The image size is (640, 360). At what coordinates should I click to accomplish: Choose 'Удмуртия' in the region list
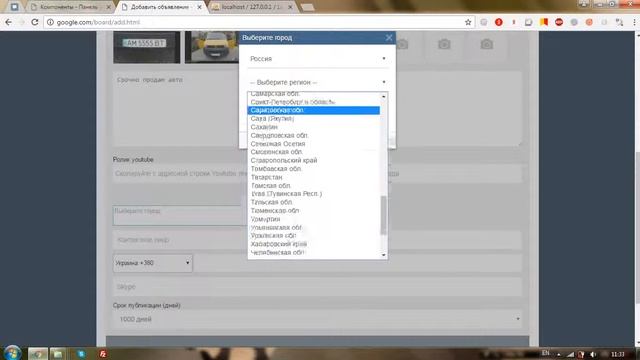pyautogui.click(x=313, y=219)
